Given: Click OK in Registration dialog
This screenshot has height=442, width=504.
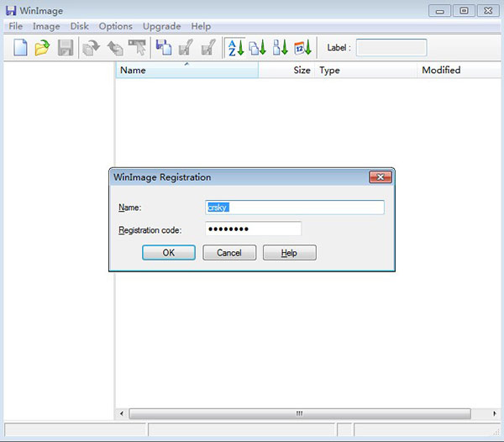Looking at the screenshot, I should tap(169, 253).
